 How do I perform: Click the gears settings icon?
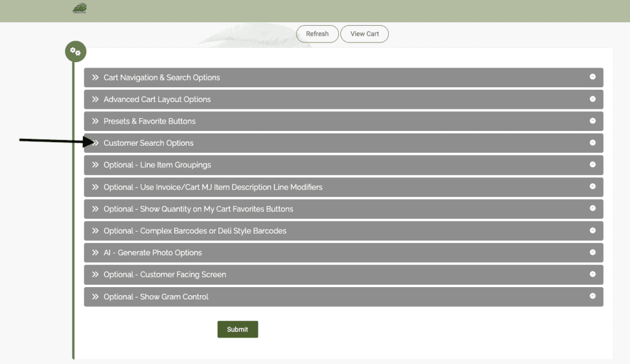76,52
